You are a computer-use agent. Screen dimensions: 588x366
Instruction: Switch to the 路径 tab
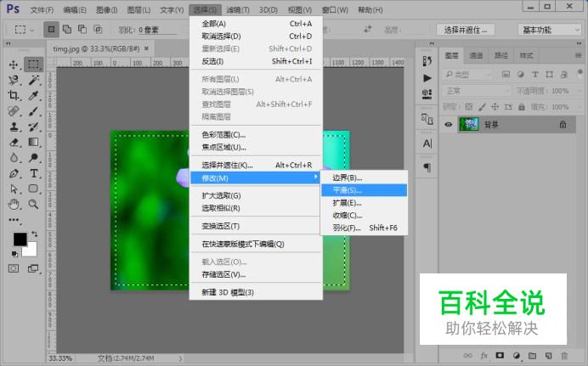click(501, 55)
